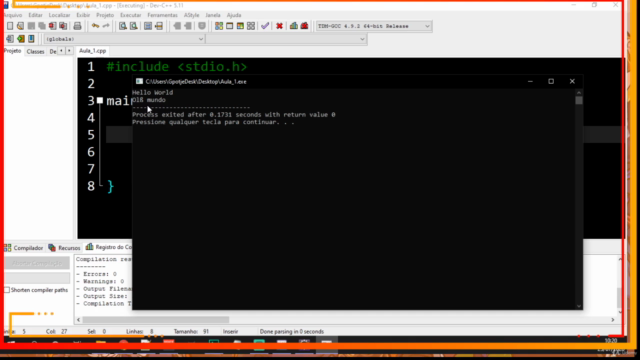
Task: Click the Toggle Bookmarks green arrow icon
Action: [20, 39]
